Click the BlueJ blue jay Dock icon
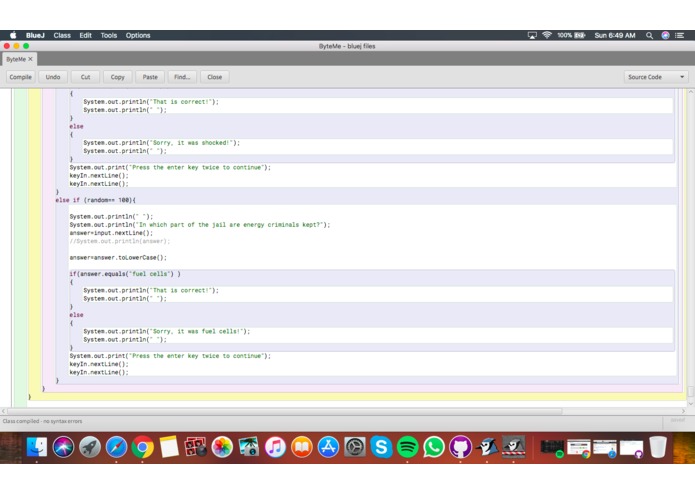This screenshot has width=695, height=494. click(x=487, y=447)
